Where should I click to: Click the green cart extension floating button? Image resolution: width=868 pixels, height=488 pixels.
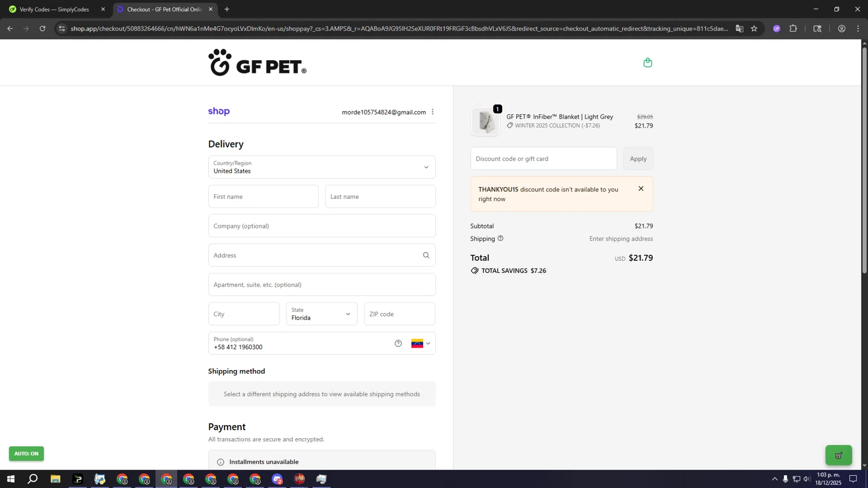pyautogui.click(x=838, y=456)
